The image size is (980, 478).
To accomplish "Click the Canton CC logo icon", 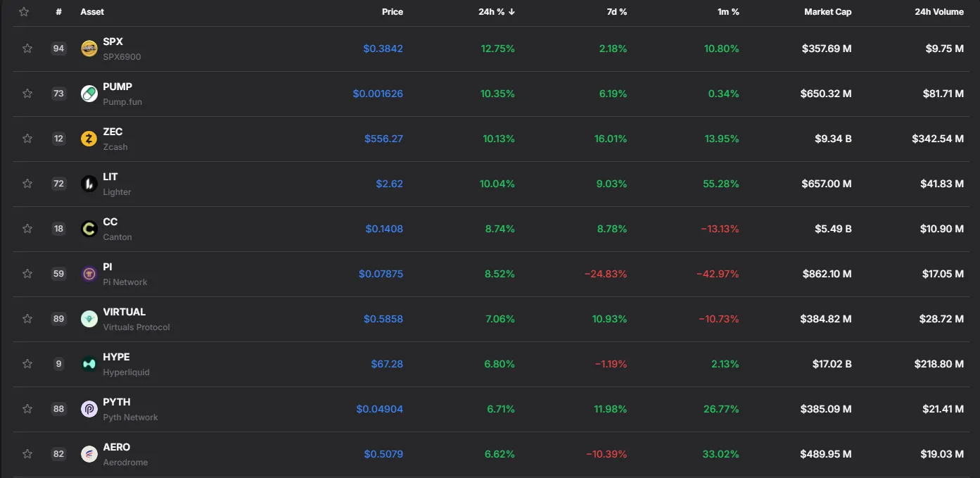I will pos(89,229).
